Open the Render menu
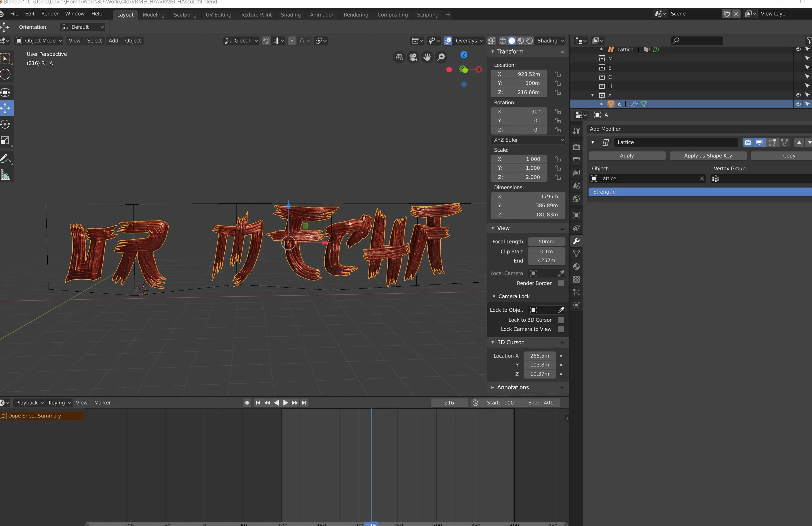This screenshot has width=812, height=526. (50, 14)
